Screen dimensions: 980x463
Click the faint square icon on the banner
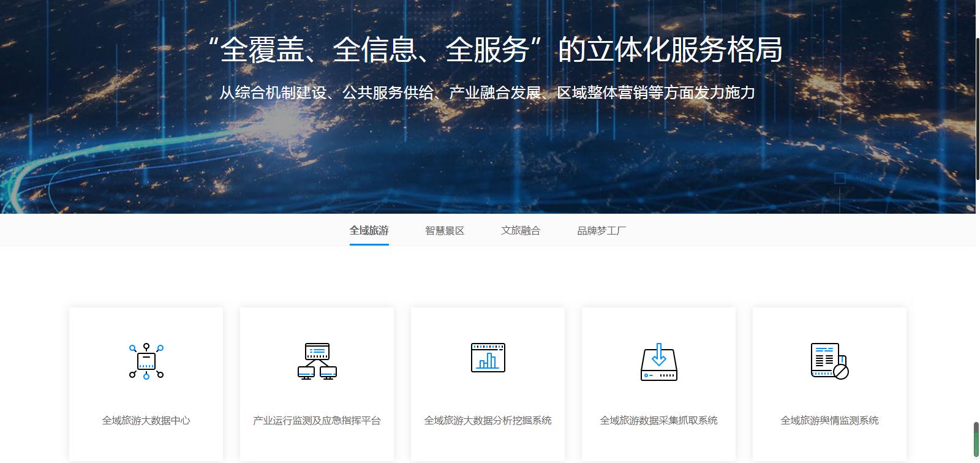pyautogui.click(x=840, y=178)
